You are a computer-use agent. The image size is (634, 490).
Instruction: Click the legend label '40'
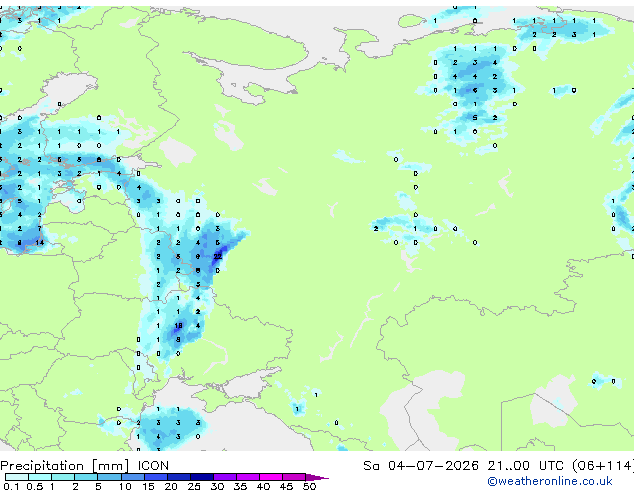(x=263, y=486)
